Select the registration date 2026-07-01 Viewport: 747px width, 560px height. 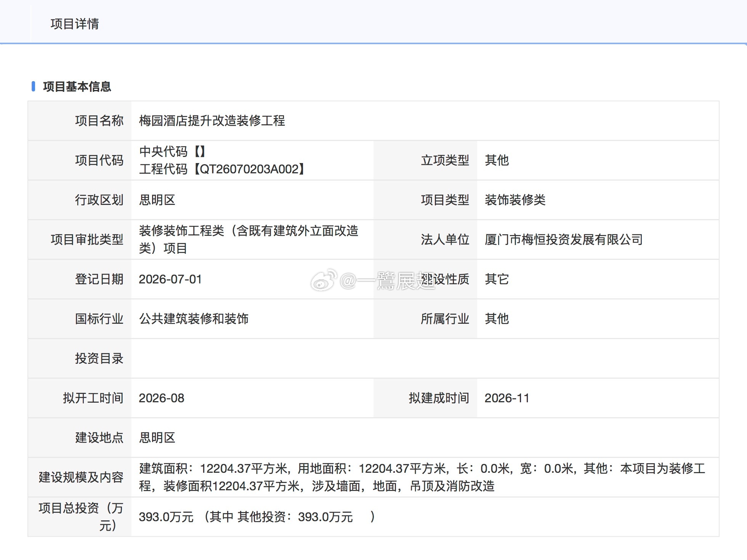click(x=170, y=279)
